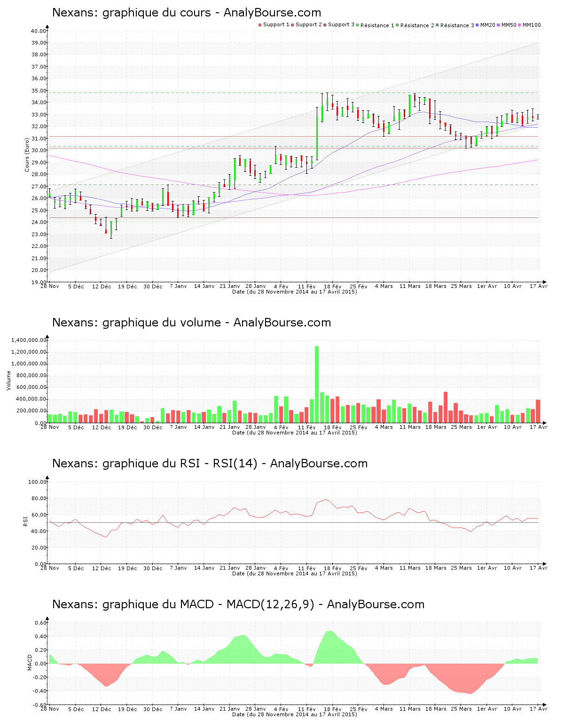564x728 pixels.
Task: Click the MM20 blue legend swatch
Action: point(478,25)
